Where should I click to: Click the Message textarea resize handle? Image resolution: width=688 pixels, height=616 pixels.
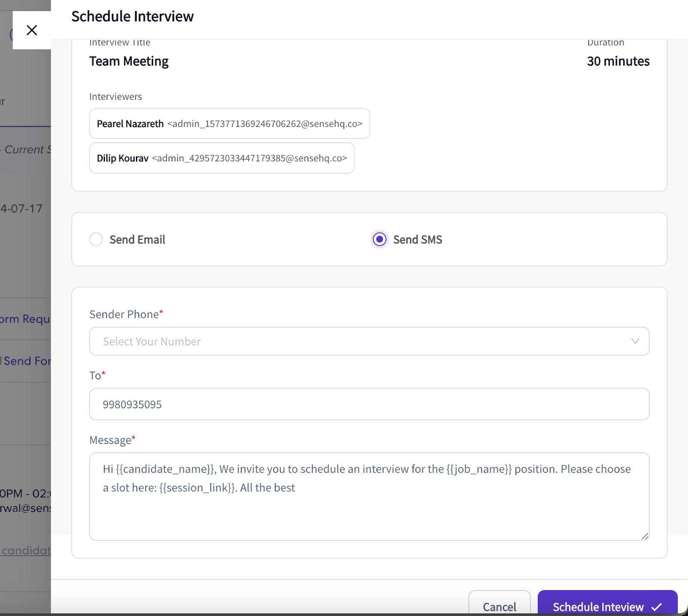(645, 536)
